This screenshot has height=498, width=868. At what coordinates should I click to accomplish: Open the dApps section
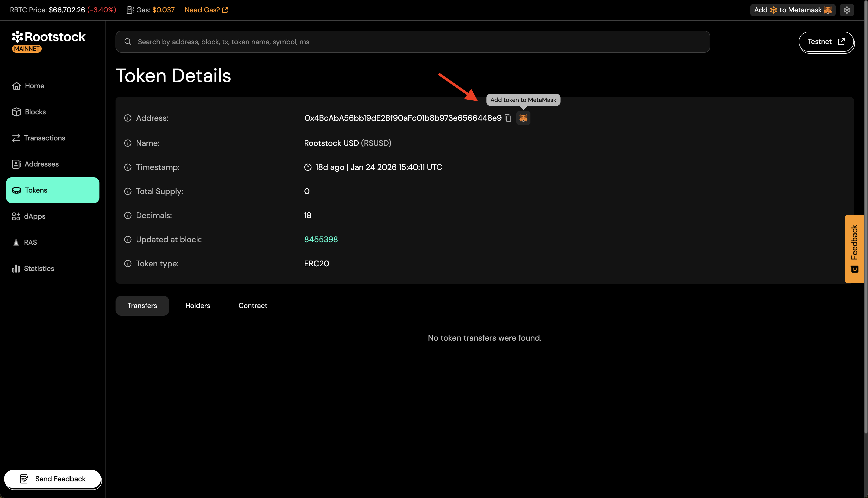pyautogui.click(x=35, y=216)
